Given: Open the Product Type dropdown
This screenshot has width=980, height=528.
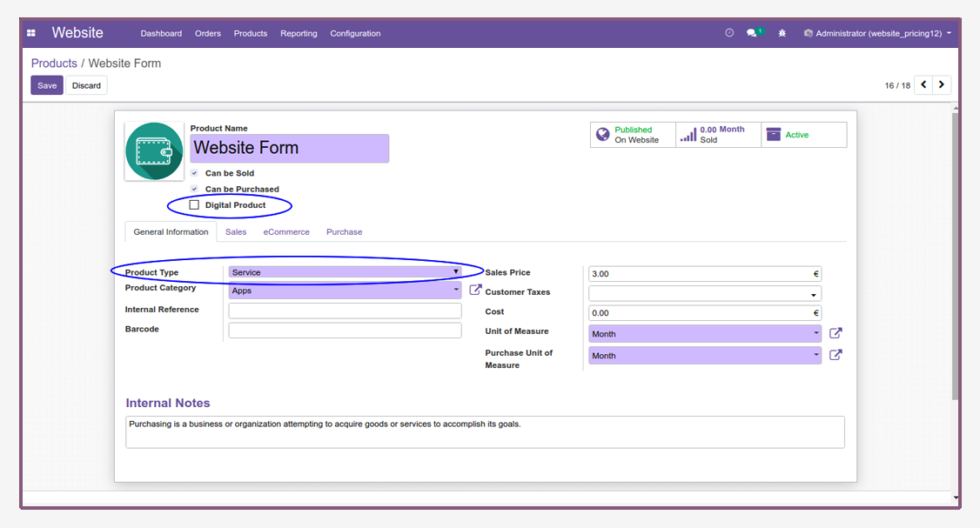Looking at the screenshot, I should [345, 271].
